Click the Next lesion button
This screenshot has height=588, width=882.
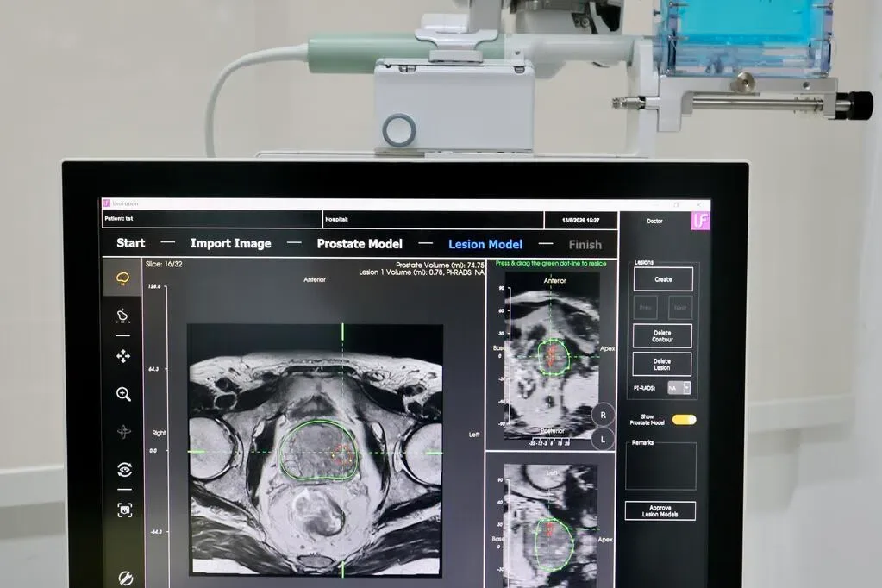[680, 308]
